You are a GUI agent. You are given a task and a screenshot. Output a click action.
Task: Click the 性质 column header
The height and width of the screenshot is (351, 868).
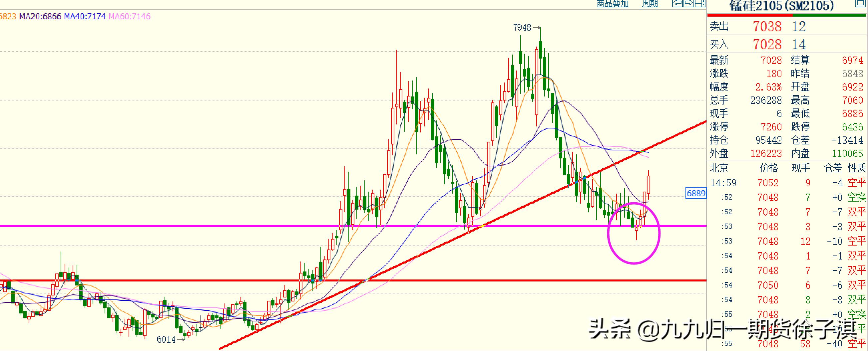857,168
